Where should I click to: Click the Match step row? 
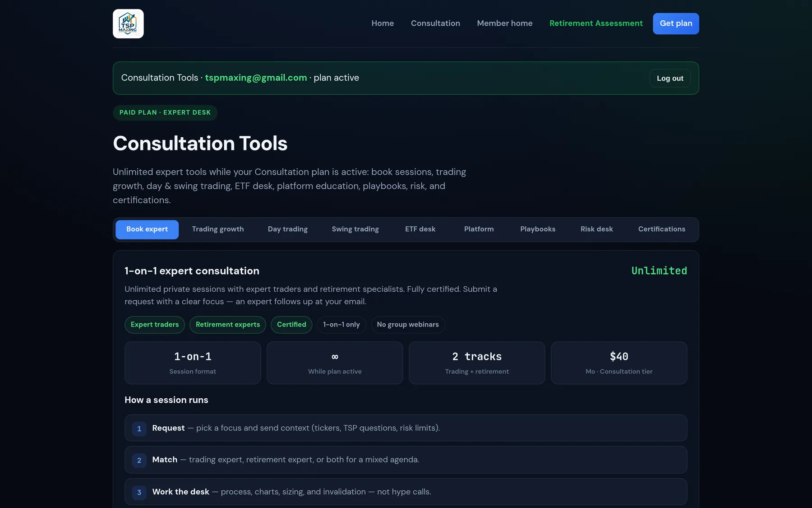406,460
